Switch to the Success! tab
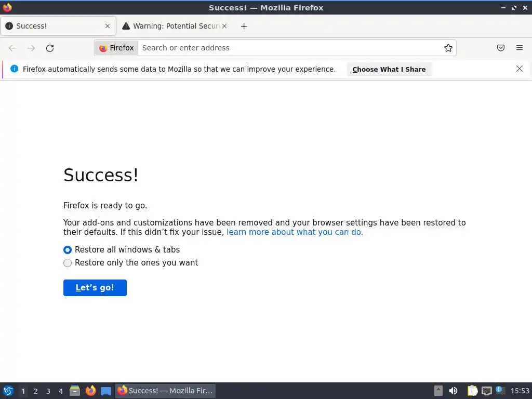Image resolution: width=532 pixels, height=399 pixels. pyautogui.click(x=58, y=26)
